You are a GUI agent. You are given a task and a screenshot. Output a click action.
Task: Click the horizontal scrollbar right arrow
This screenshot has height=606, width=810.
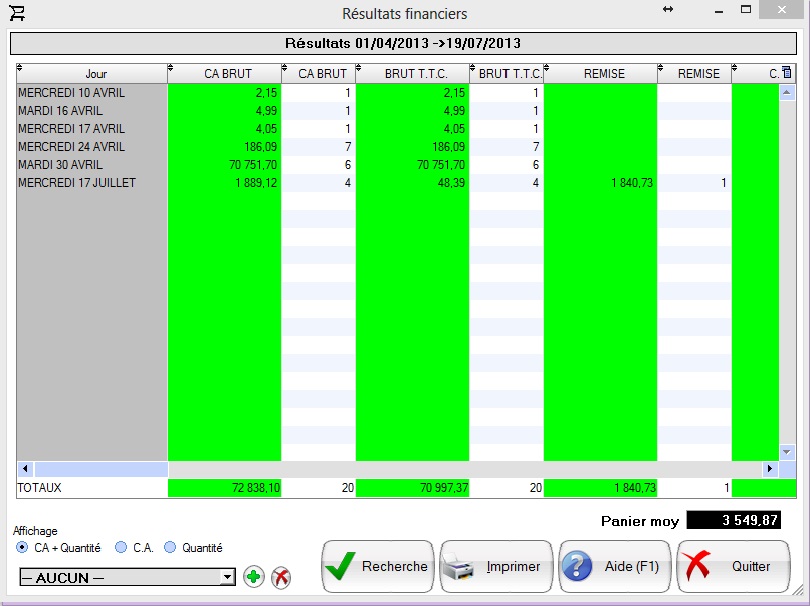click(x=769, y=468)
